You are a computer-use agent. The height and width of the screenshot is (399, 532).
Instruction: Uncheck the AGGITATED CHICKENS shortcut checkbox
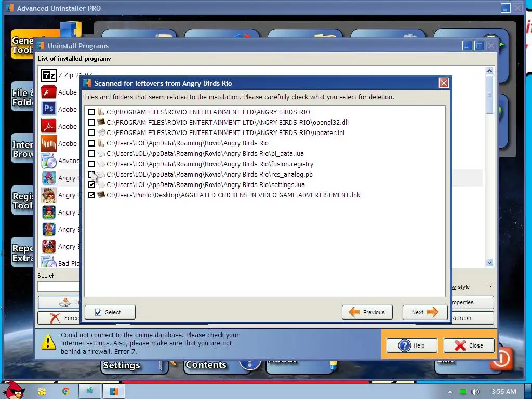[91, 195]
